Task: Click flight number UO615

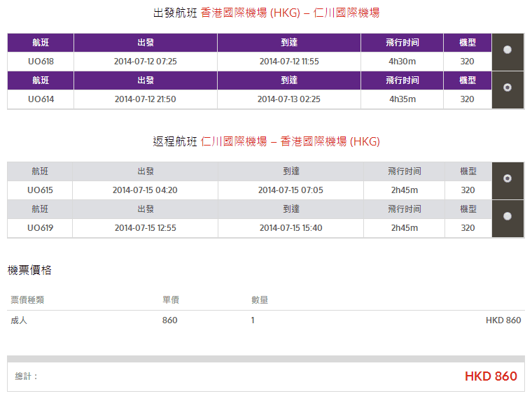Action: (40, 190)
